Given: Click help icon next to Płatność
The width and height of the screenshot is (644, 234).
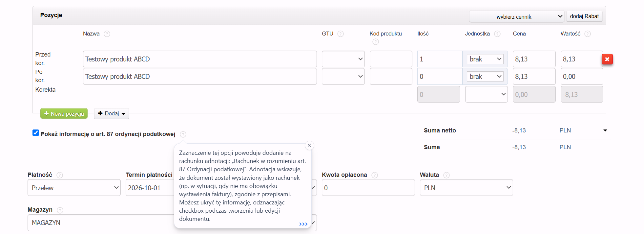Looking at the screenshot, I should (x=60, y=175).
